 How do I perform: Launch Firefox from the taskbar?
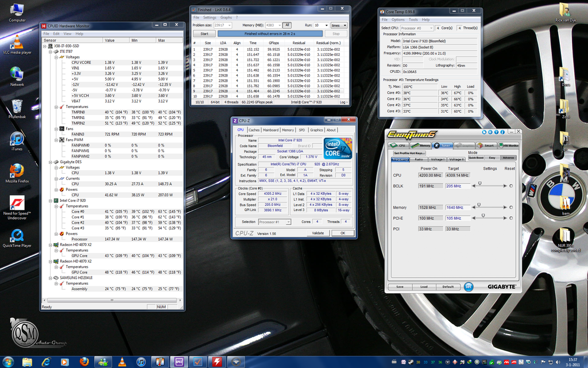84,362
